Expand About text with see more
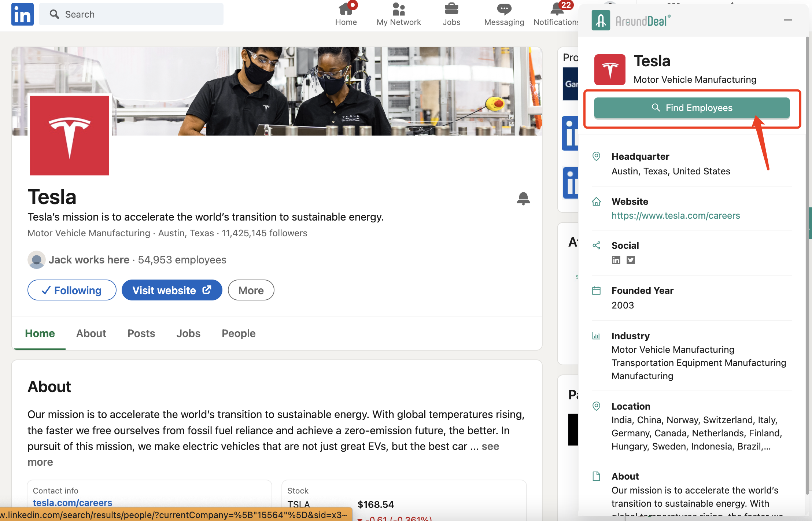The height and width of the screenshot is (521, 812). (x=490, y=446)
